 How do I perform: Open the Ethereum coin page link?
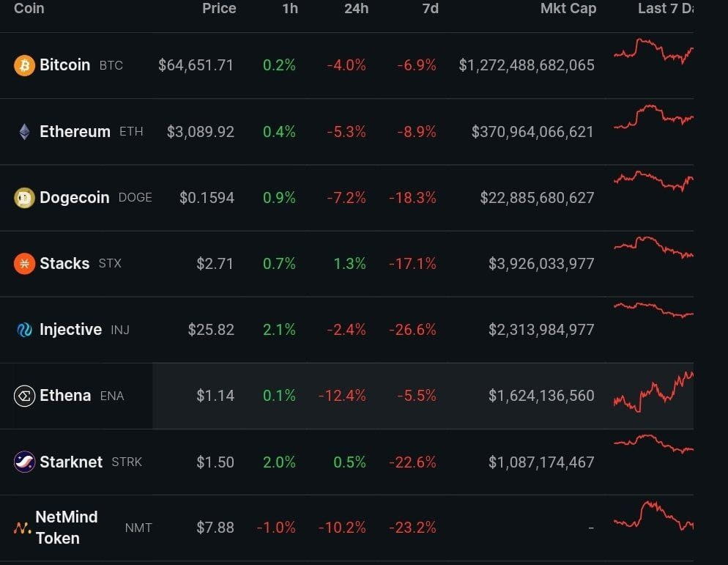[74, 131]
